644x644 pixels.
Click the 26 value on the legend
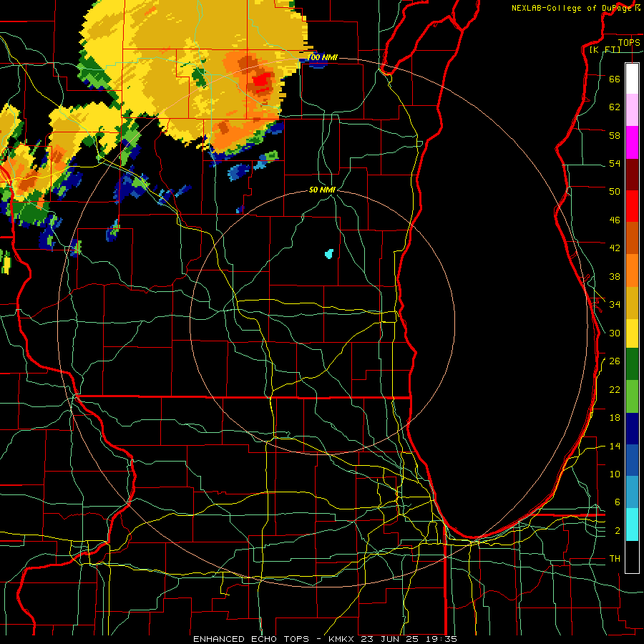[x=615, y=361]
